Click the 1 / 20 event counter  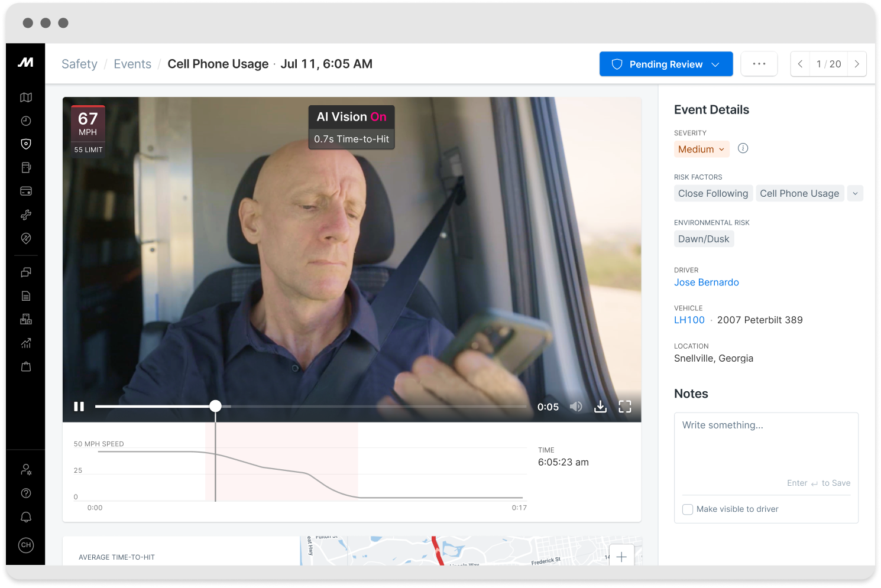pyautogui.click(x=828, y=64)
